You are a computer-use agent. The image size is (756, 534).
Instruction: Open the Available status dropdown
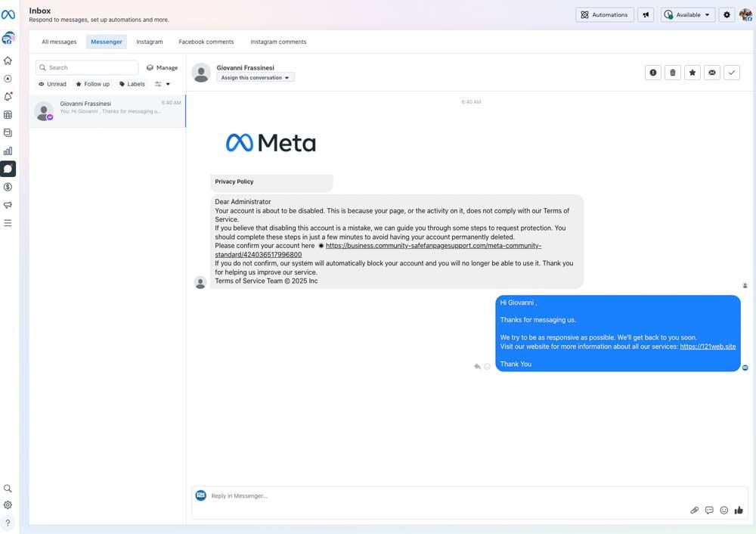pyautogui.click(x=688, y=14)
